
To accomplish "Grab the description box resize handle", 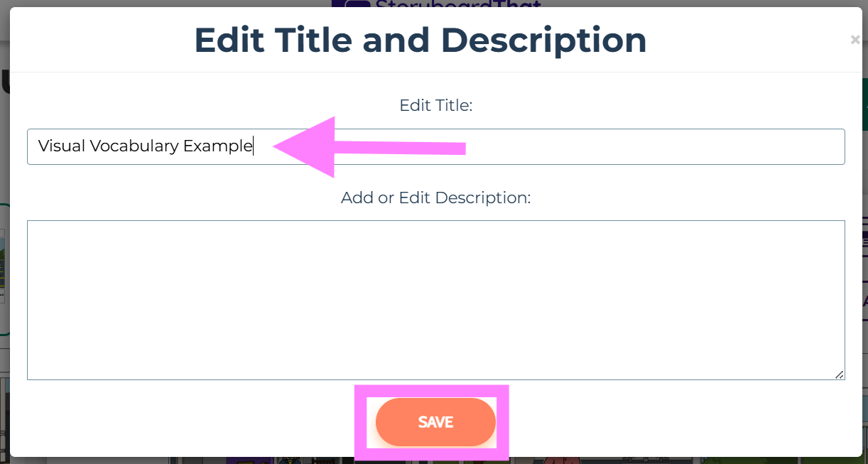I will 839,374.
